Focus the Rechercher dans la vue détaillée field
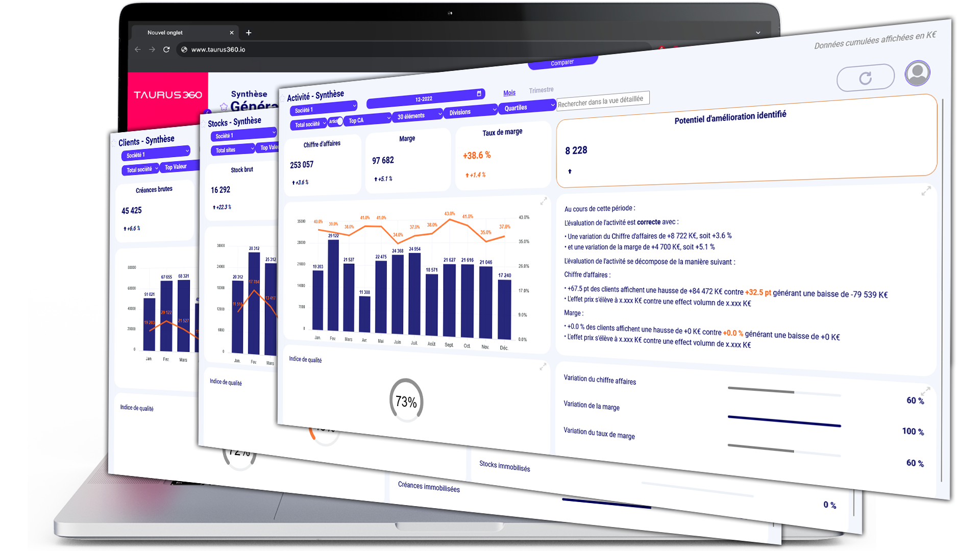Screen dimensions: 980x551 tap(602, 101)
